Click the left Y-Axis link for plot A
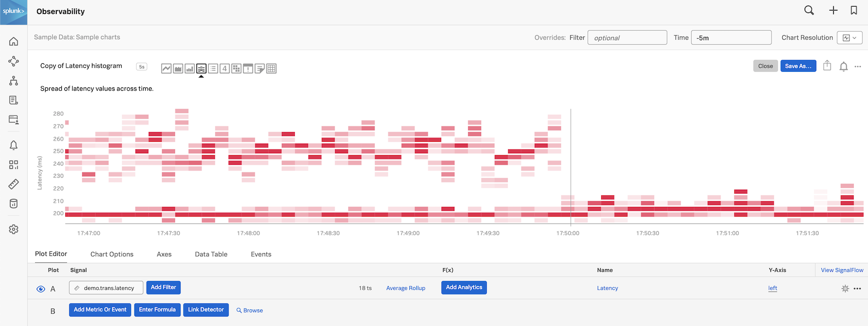The image size is (868, 326). (x=772, y=288)
